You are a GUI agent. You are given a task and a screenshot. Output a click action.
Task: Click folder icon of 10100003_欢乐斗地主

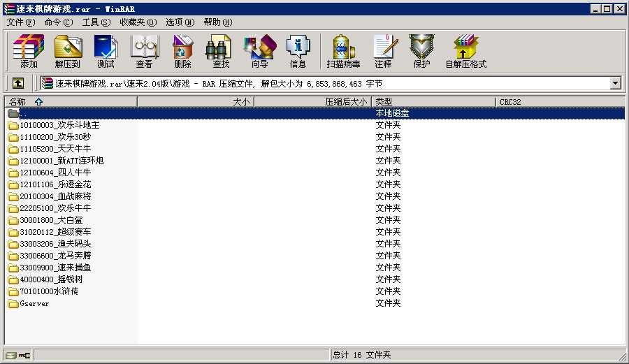click(x=13, y=126)
